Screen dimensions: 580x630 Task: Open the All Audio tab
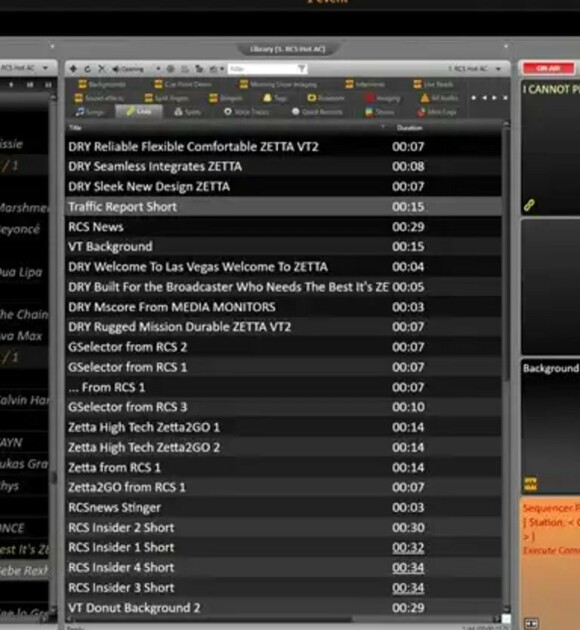click(x=439, y=98)
